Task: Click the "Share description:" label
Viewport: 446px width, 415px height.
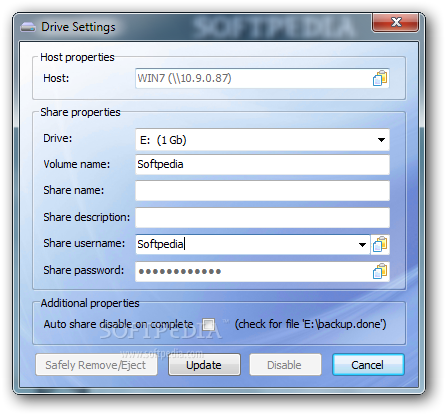Action: [87, 217]
